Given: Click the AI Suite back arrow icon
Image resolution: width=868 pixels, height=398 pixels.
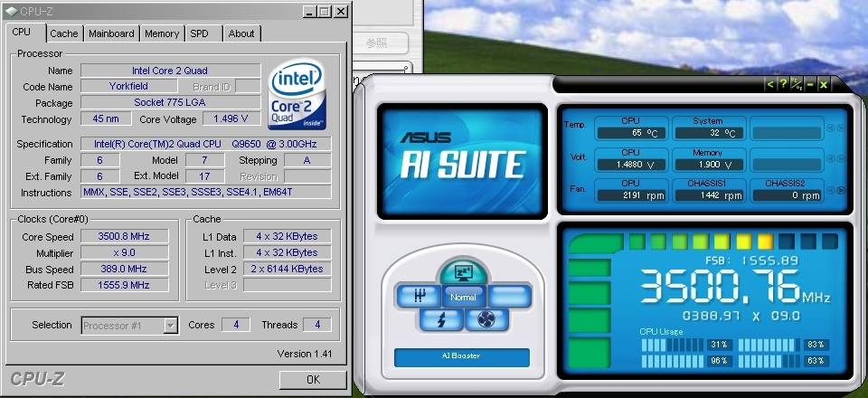Looking at the screenshot, I should (x=770, y=85).
